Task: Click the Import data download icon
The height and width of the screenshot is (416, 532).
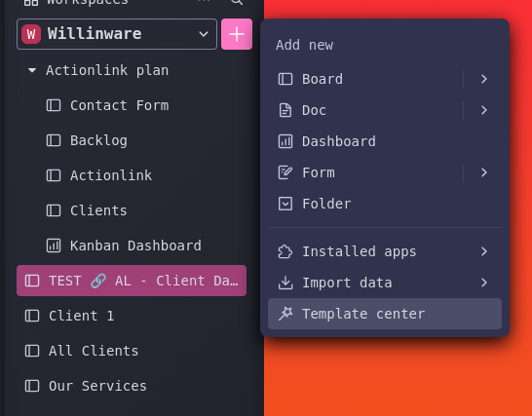Action: tap(285, 283)
